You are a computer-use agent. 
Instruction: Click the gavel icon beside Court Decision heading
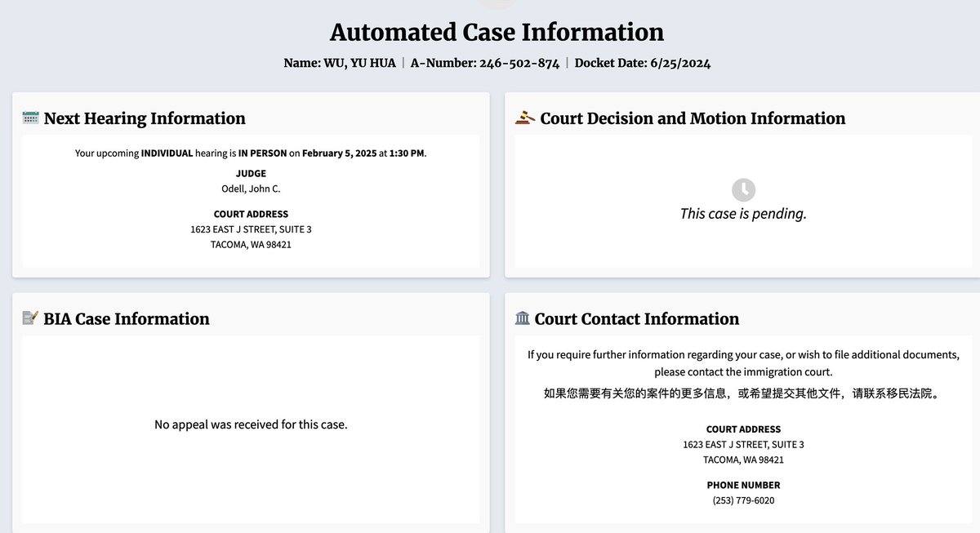point(525,118)
